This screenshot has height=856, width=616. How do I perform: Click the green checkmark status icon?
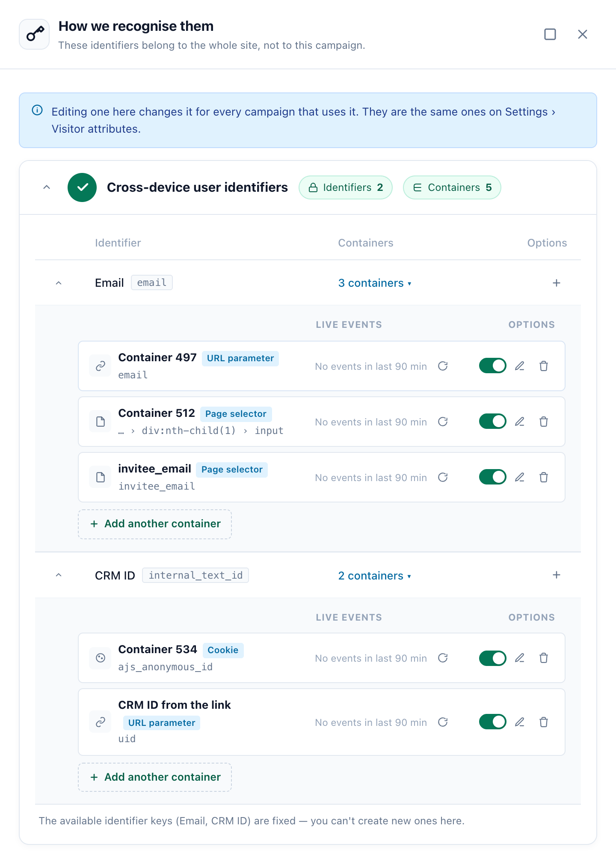pos(82,187)
